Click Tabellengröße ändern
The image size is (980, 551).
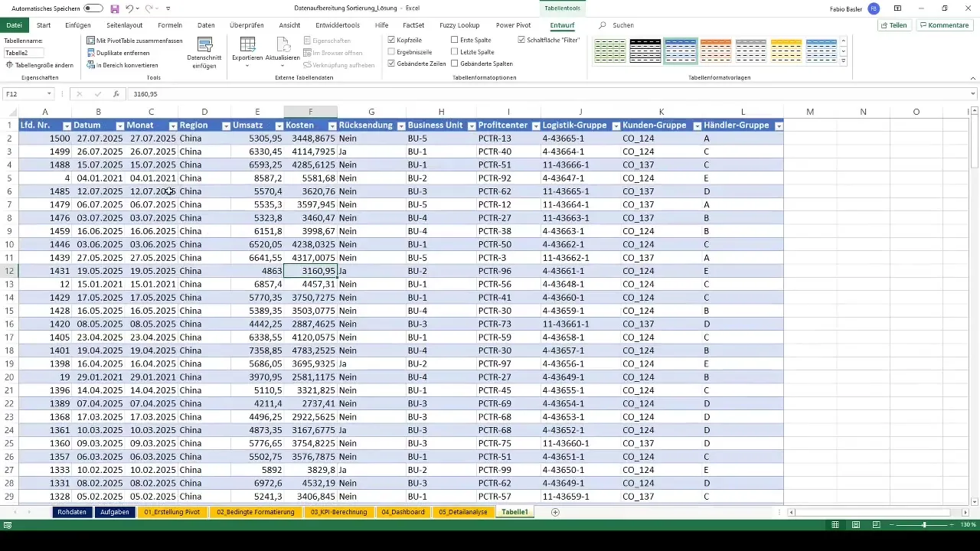[39, 65]
